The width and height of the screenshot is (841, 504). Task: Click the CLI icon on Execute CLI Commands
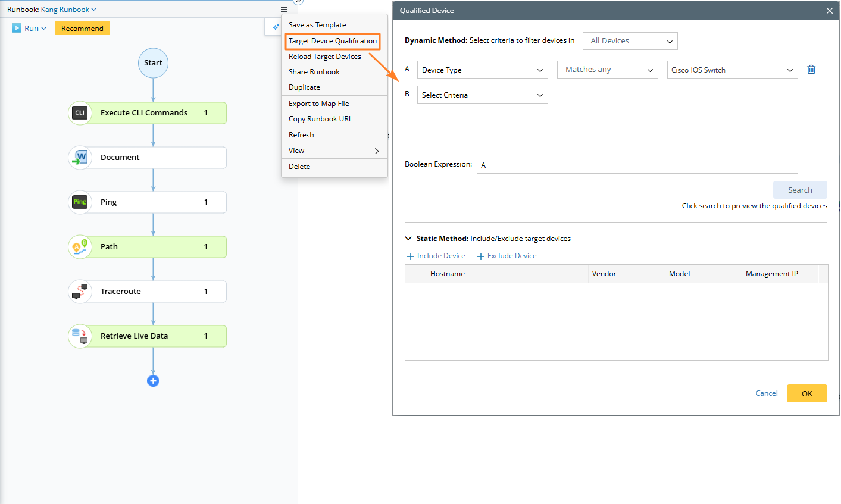(80, 113)
